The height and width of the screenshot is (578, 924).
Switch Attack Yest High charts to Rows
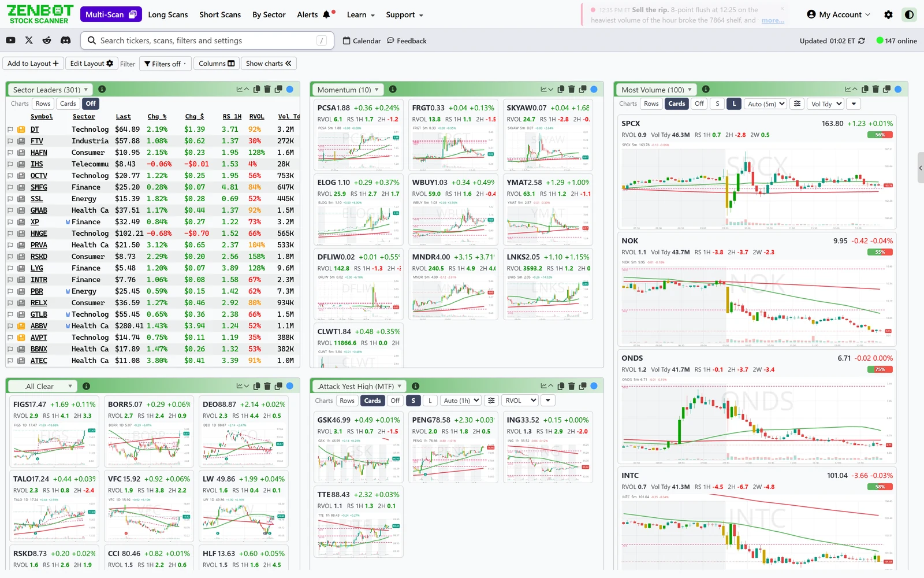tap(347, 401)
